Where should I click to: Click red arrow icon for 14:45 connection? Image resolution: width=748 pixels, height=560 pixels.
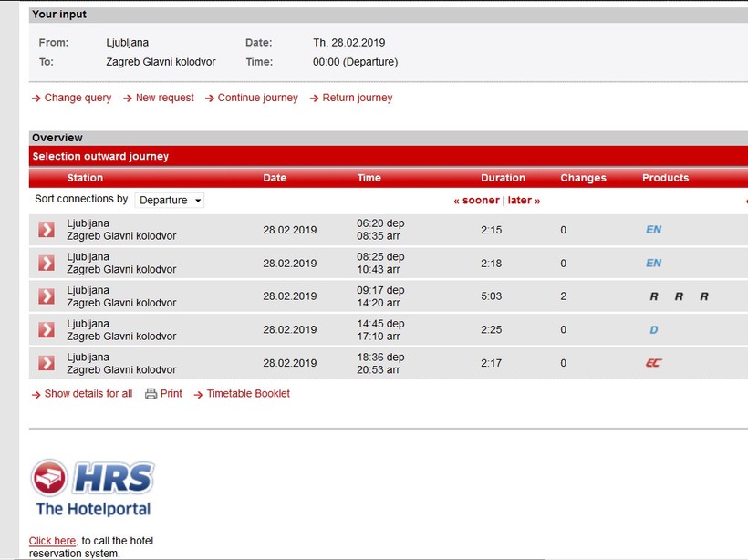tap(47, 330)
